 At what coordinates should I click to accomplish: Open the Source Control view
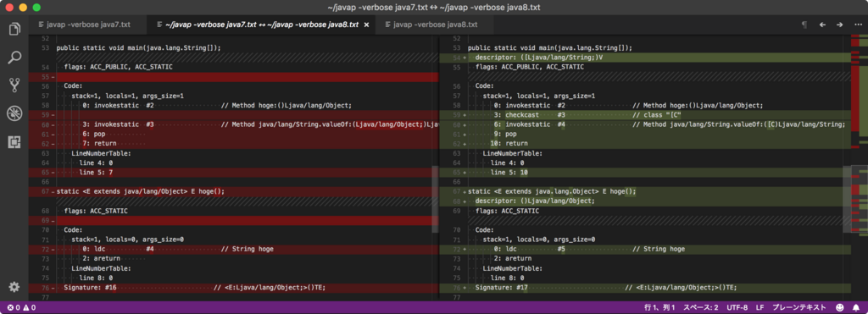[14, 85]
